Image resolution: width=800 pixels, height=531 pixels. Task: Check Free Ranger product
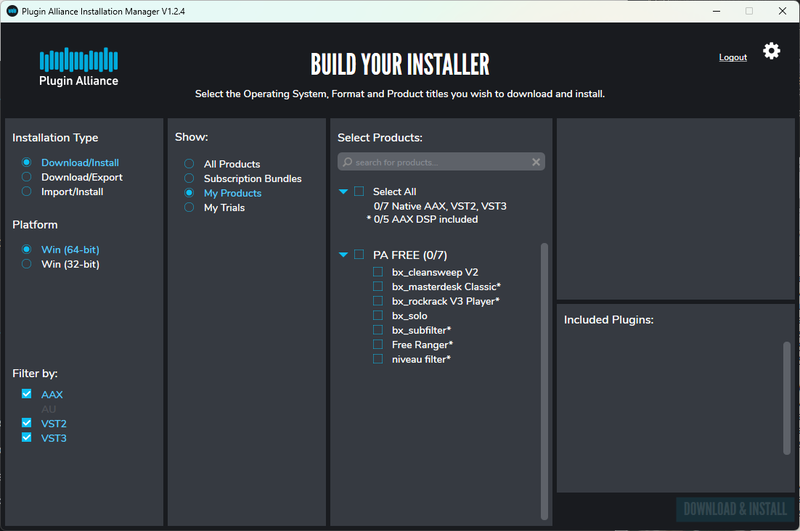378,344
